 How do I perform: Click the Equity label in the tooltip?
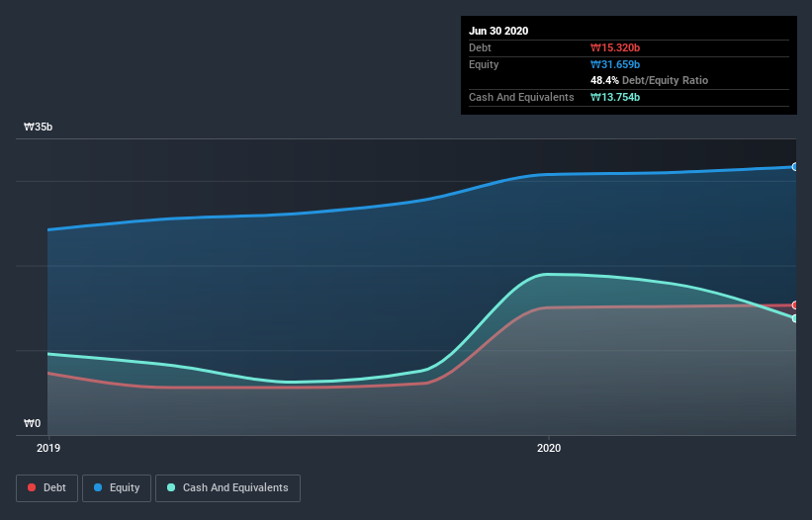coord(484,64)
